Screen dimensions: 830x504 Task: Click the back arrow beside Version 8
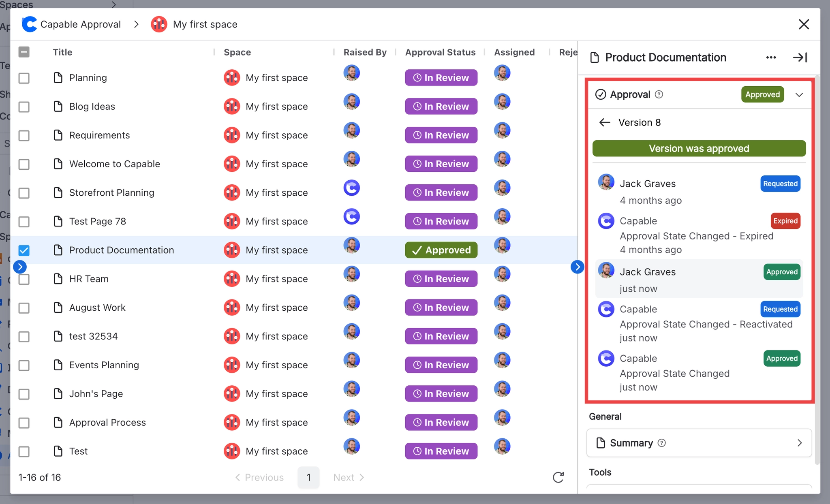tap(605, 122)
